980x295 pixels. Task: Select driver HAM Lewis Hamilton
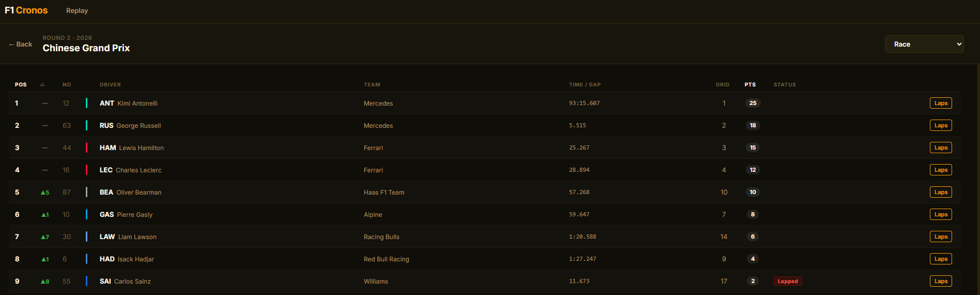pos(132,148)
